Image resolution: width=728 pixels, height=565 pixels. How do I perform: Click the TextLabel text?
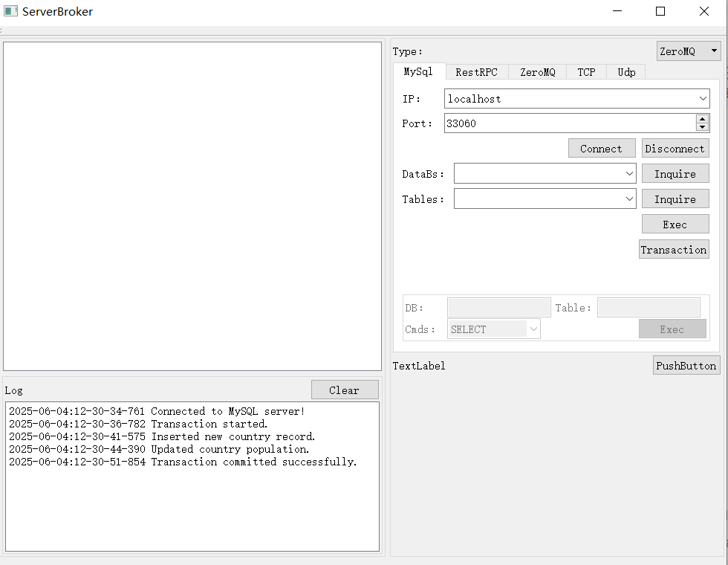(x=419, y=366)
